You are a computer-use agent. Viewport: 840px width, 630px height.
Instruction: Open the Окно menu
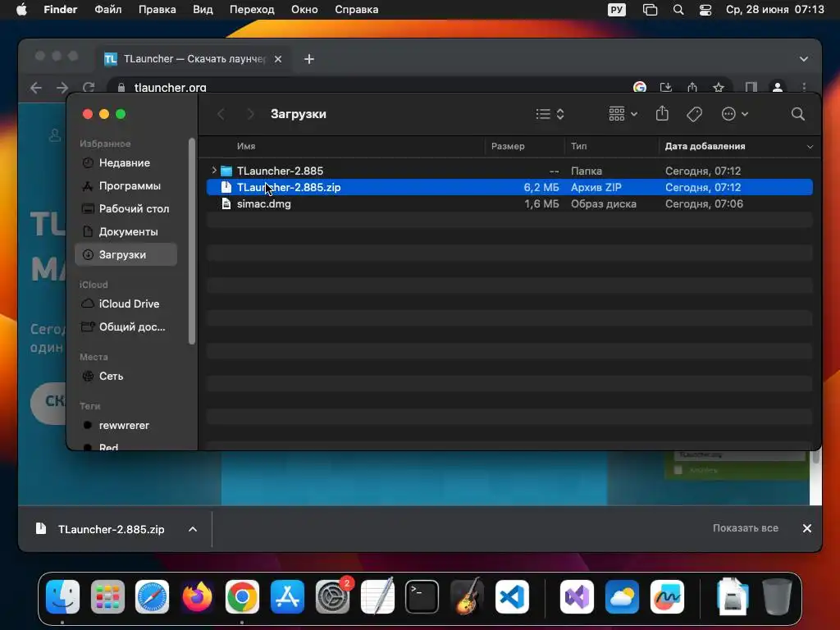(x=304, y=10)
